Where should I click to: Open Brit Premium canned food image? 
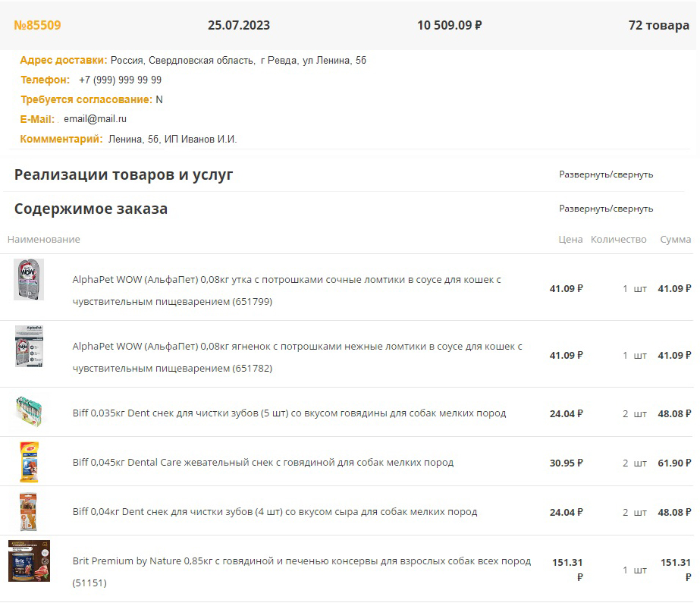[29, 561]
